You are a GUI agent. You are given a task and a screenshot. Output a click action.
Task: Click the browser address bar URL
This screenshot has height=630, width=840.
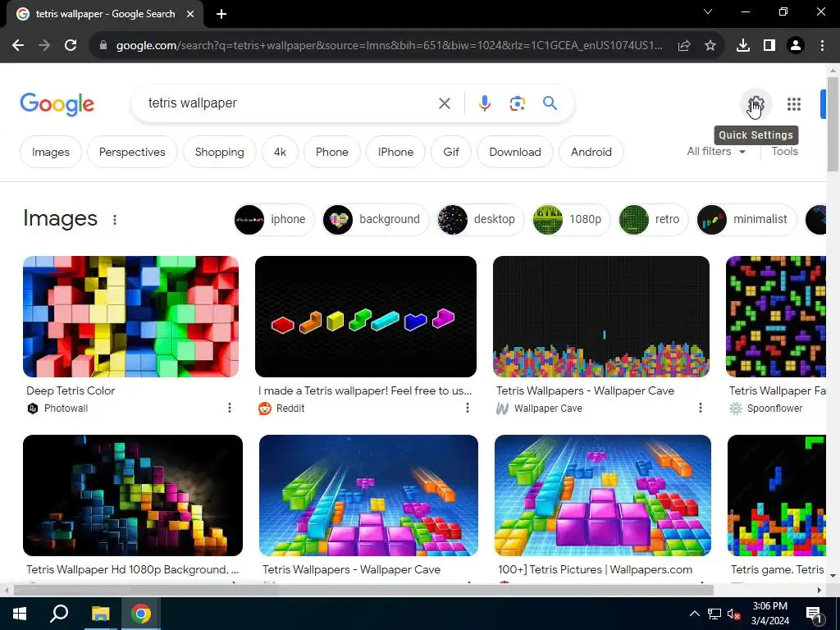pos(389,46)
